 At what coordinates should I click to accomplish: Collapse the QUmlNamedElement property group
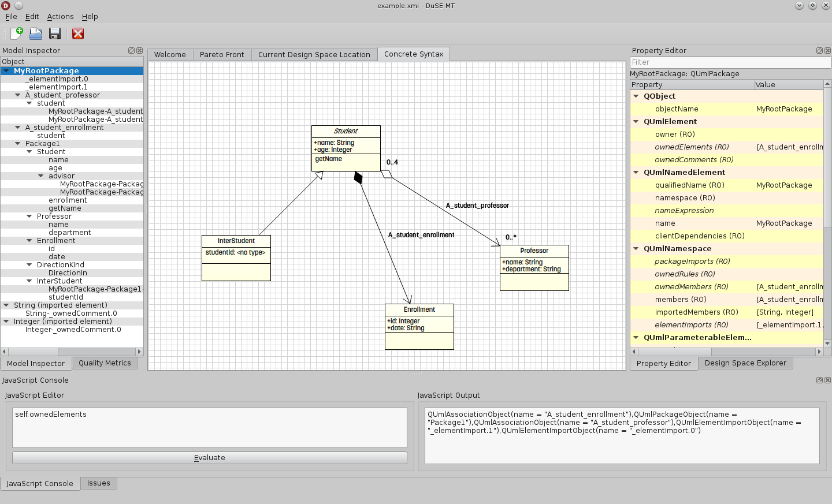[x=636, y=173]
